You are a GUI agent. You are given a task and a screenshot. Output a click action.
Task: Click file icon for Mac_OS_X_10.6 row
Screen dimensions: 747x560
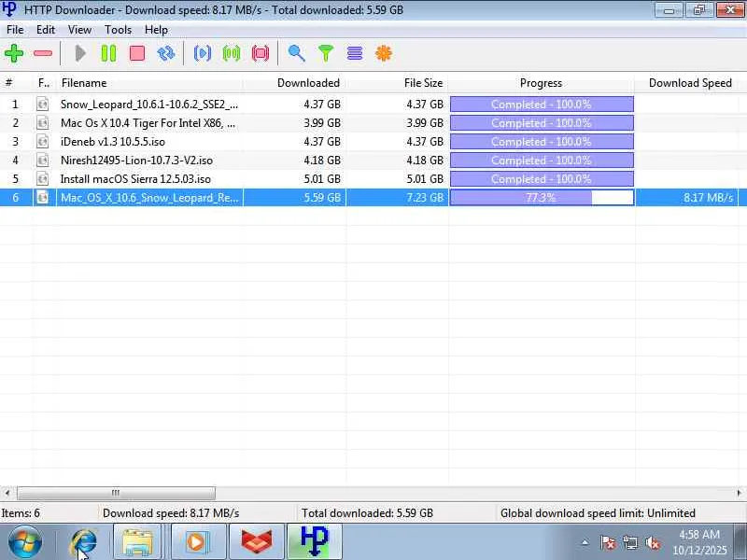click(42, 198)
